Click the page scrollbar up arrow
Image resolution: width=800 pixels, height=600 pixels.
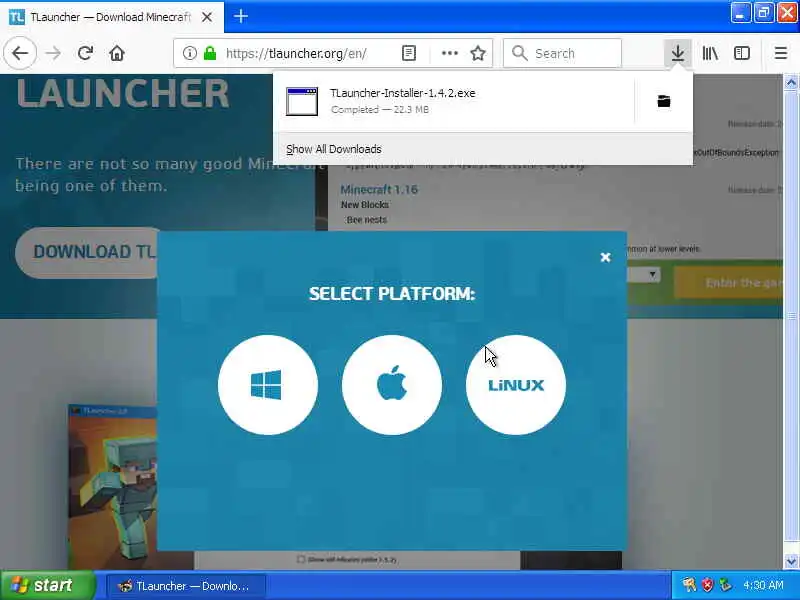point(791,83)
